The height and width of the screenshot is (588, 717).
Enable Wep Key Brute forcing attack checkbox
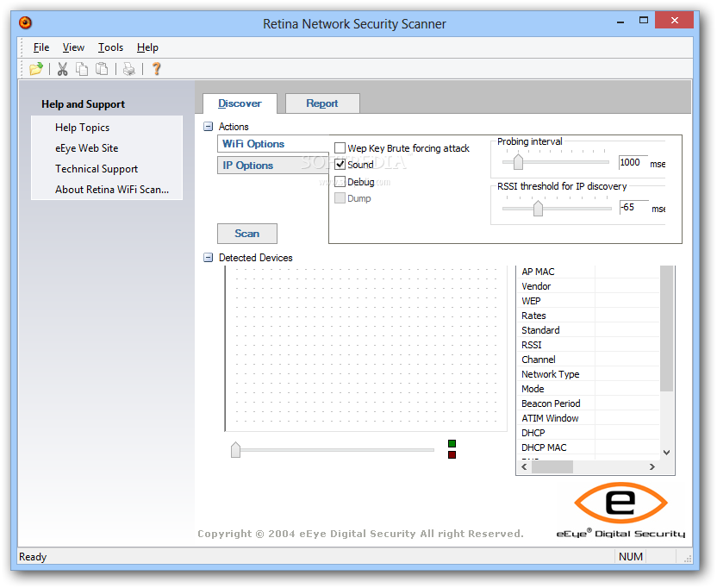[x=340, y=147]
